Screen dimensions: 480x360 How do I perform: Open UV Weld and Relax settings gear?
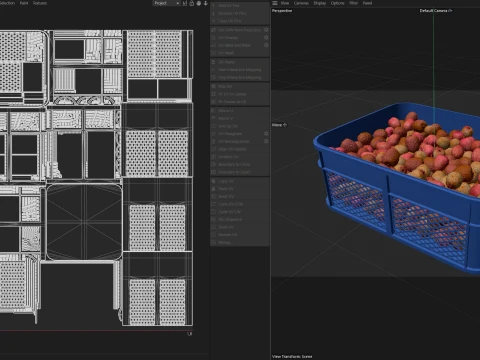tap(266, 45)
